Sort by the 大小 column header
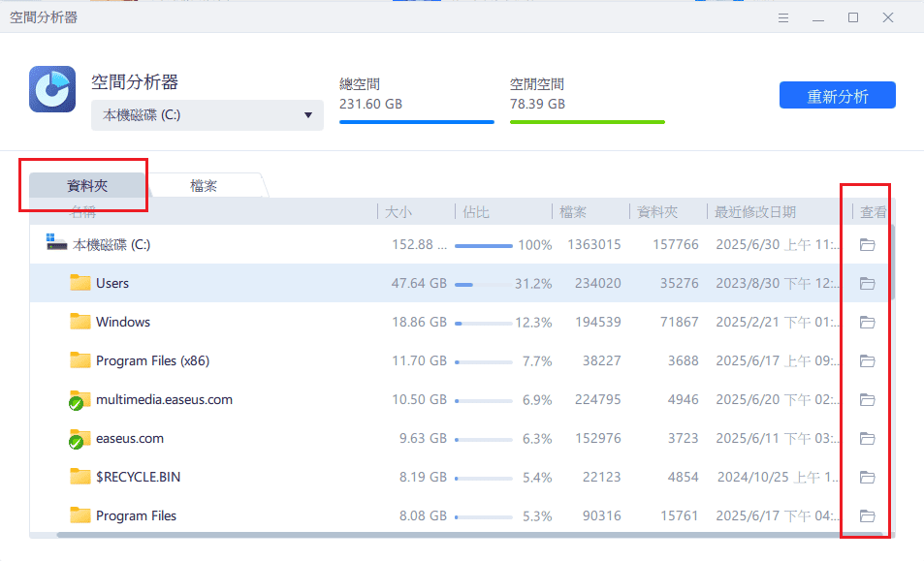The image size is (924, 561). coord(398,212)
